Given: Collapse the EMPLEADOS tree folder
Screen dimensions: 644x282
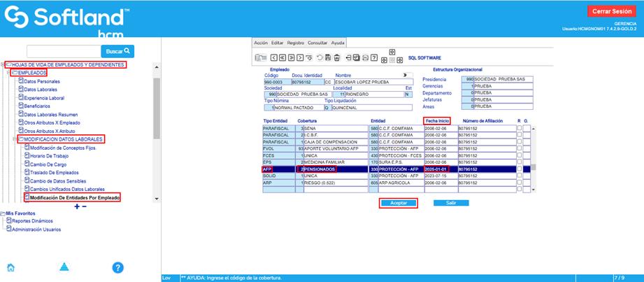Looking at the screenshot, I should [x=10, y=73].
